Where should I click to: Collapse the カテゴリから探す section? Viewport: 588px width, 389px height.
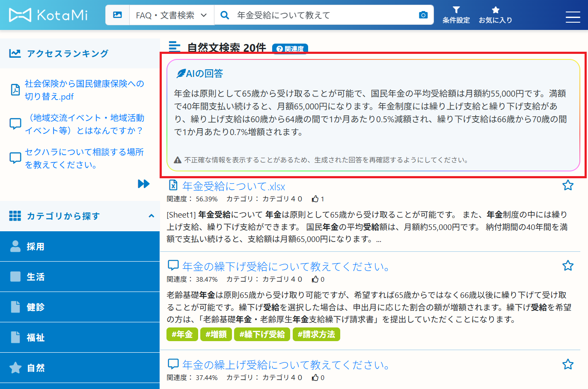pos(151,216)
